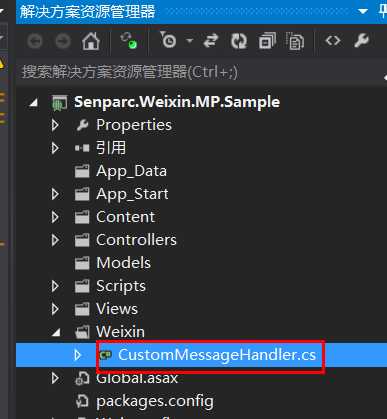Screen dimensions: 387x419
Task: Click the references icon beside 引用
Action: tap(82, 148)
